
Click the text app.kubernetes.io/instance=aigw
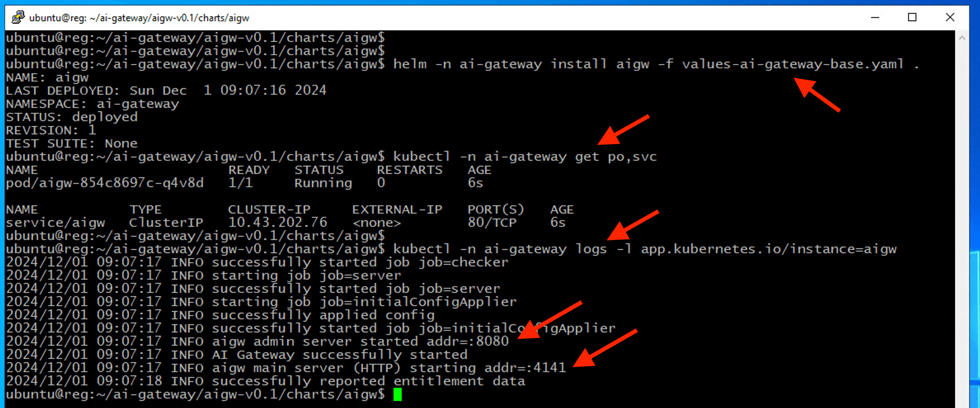768,249
